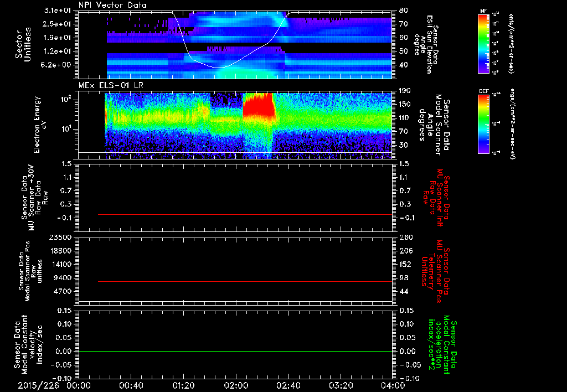The width and height of the screenshot is (567, 392).
Task: Click the '9400' scanner position tick value
Action: tap(63, 278)
